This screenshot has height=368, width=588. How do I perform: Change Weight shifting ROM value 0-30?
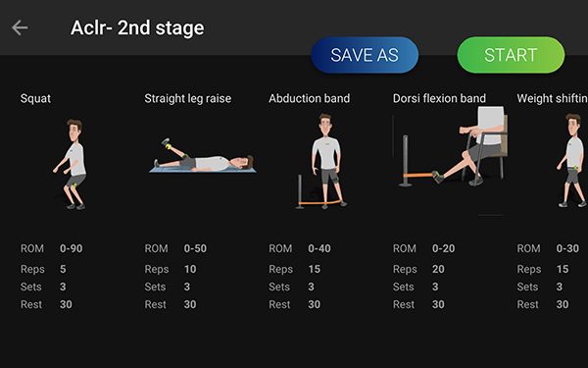pyautogui.click(x=567, y=248)
